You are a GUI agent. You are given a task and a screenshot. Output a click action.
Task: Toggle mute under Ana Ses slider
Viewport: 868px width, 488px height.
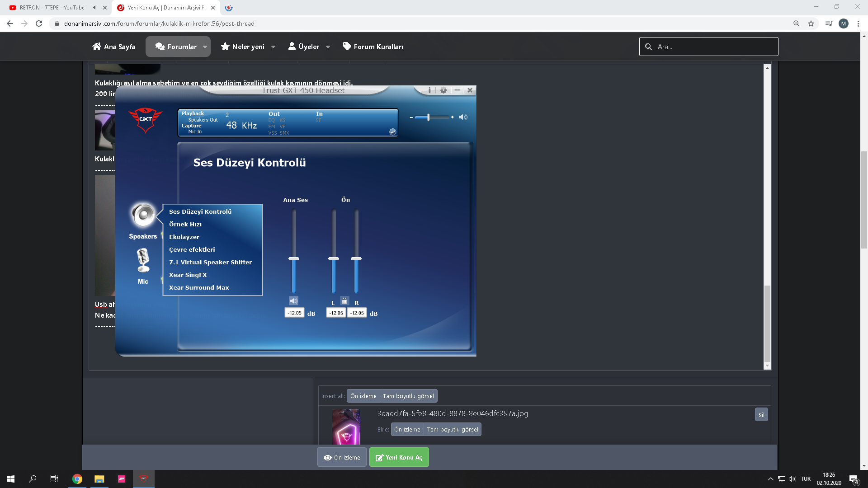293,300
